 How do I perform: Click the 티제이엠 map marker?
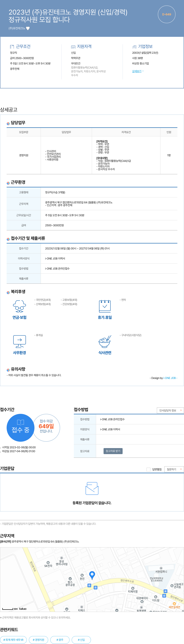(x=133, y=588)
